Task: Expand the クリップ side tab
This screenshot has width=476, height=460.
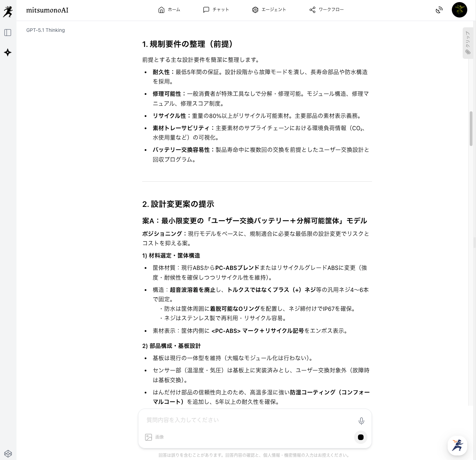Action: pos(468,43)
